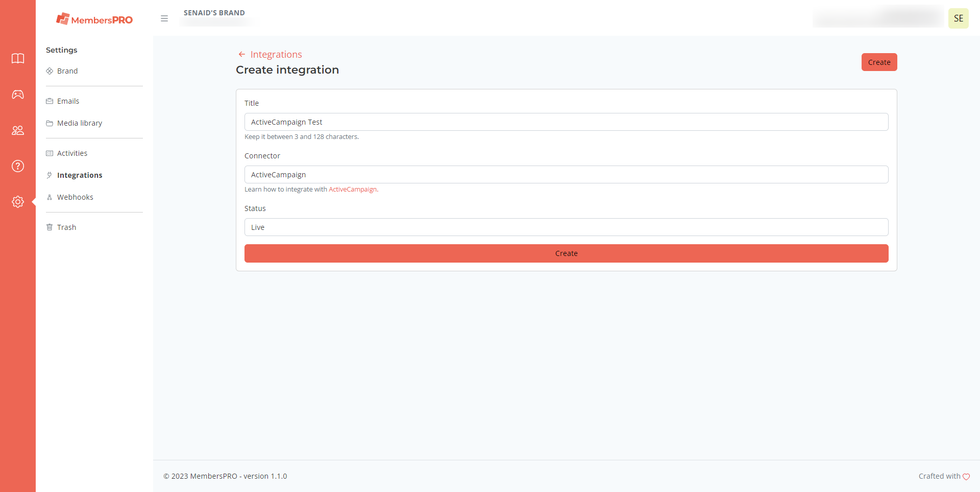Open Trash in the settings sidebar
The height and width of the screenshot is (492, 980).
(x=66, y=227)
